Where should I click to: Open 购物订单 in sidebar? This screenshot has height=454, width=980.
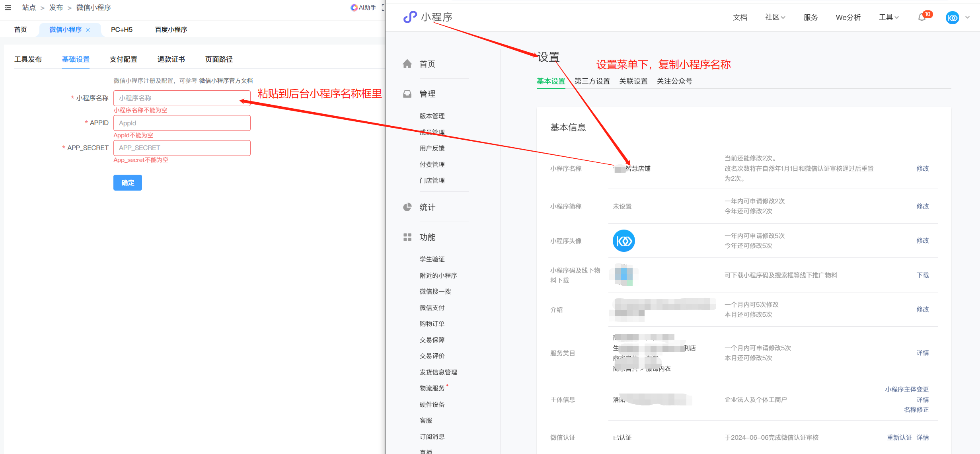coord(432,323)
